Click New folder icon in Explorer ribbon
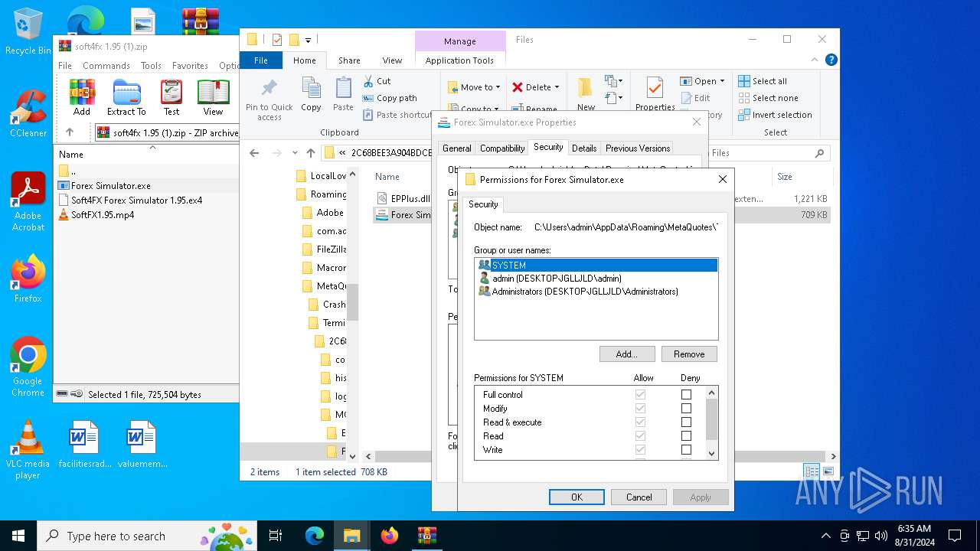980x551 pixels. click(586, 93)
